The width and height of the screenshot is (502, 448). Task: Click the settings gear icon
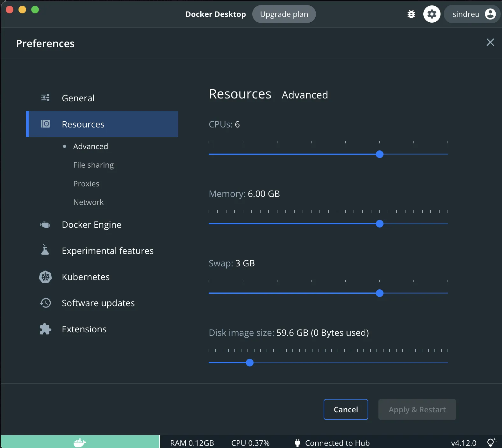pos(432,14)
